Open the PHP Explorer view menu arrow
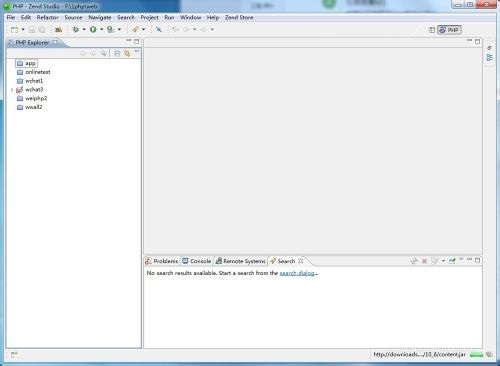Screen dimensions: 500x366 [137, 51]
